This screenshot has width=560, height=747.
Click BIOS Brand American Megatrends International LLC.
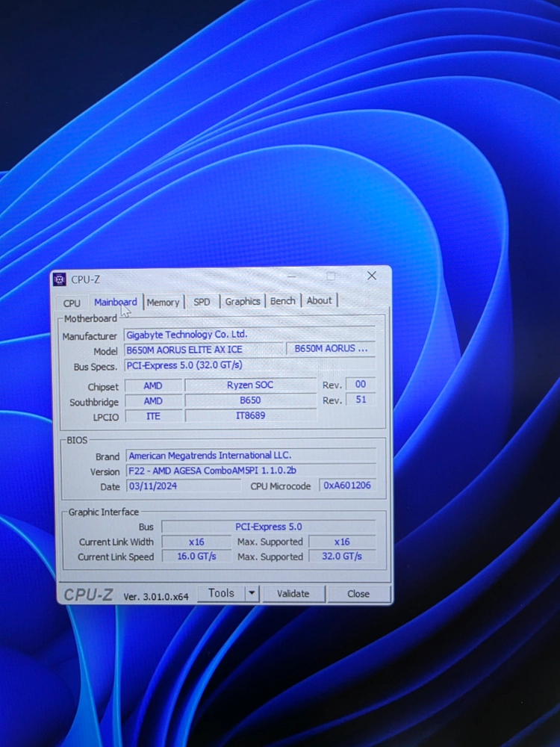pos(251,456)
